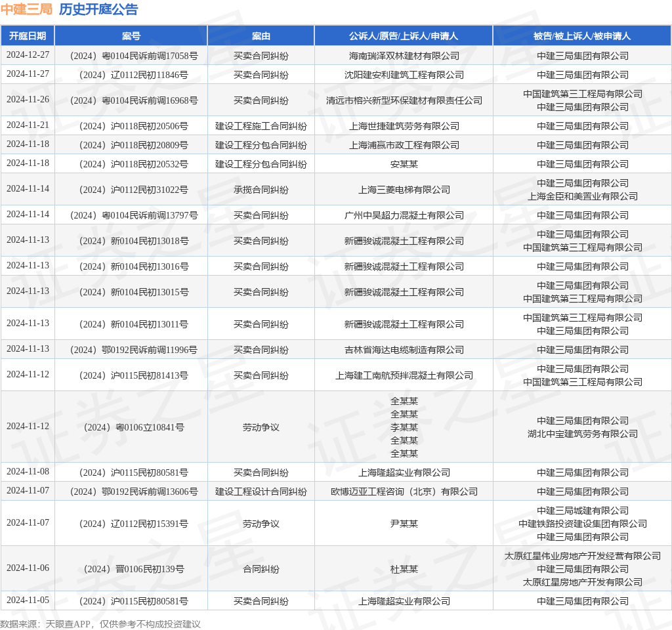The width and height of the screenshot is (672, 630).
Task: Click the orange 中建三局 title text
Action: click(26, 9)
